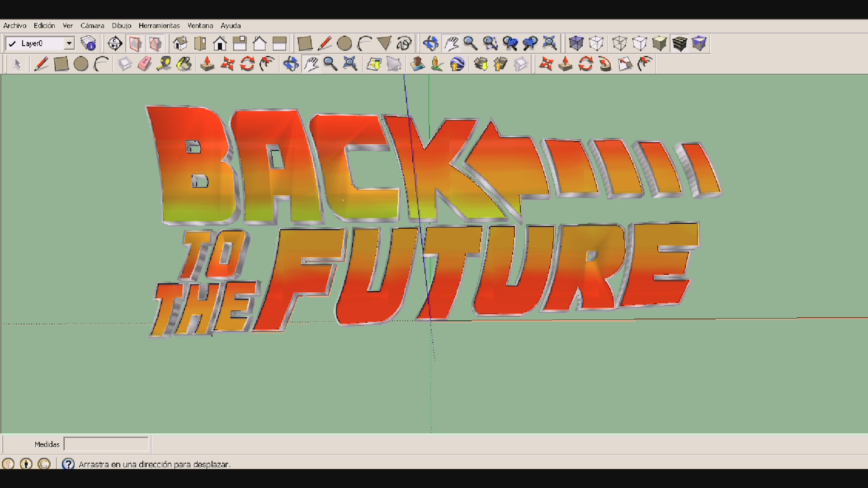Viewport: 868px width, 488px height.
Task: Go to Next camera view
Action: [530, 43]
